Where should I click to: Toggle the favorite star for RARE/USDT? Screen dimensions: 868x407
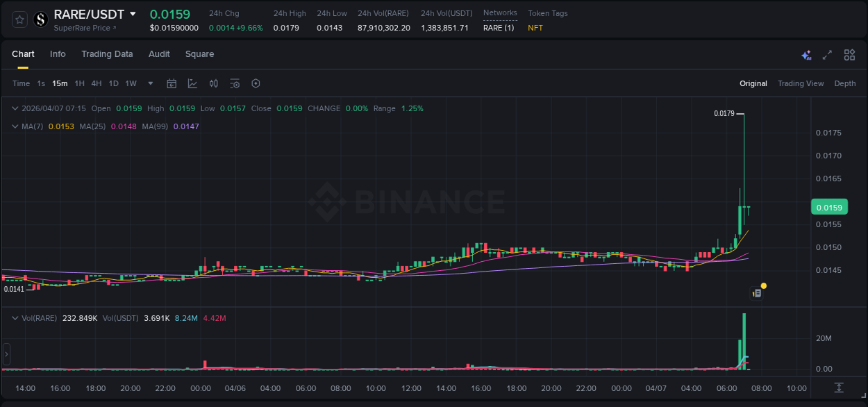pos(19,19)
